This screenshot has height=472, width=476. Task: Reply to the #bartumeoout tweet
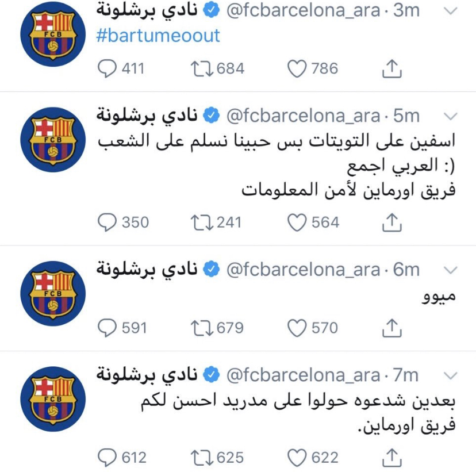click(x=107, y=68)
